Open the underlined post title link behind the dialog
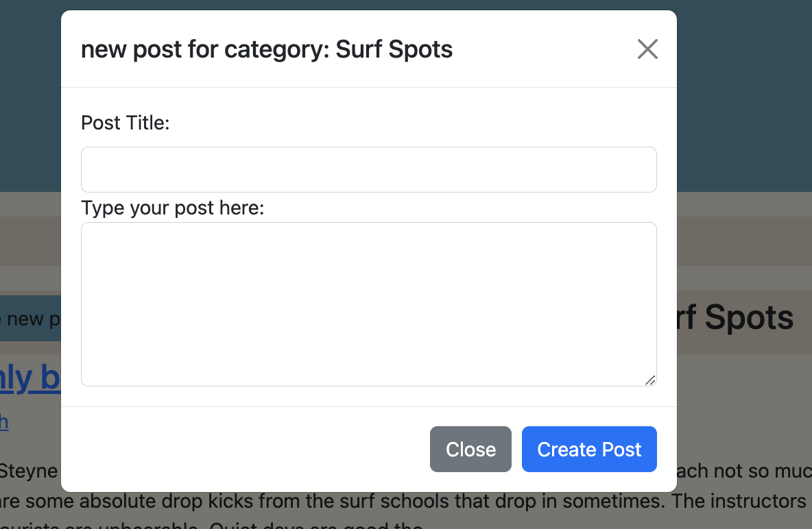This screenshot has height=529, width=812. (x=30, y=378)
